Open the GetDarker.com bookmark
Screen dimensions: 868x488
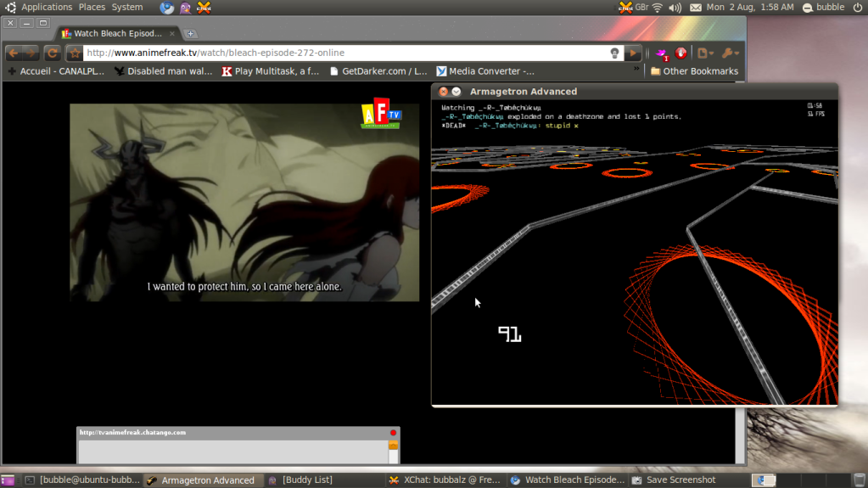point(378,71)
